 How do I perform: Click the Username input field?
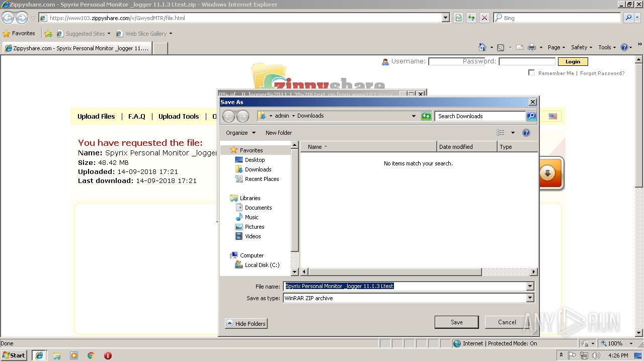456,62
